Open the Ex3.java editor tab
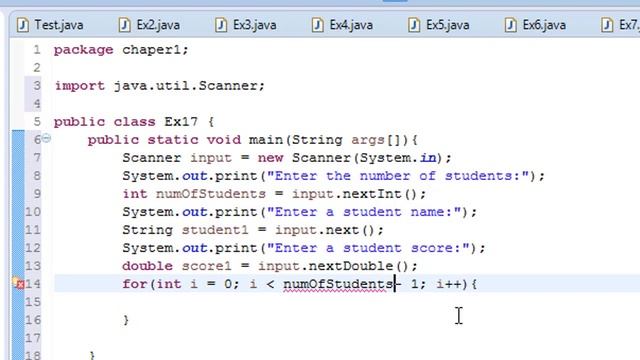Viewport: 640px width, 360px height. pyautogui.click(x=246, y=25)
